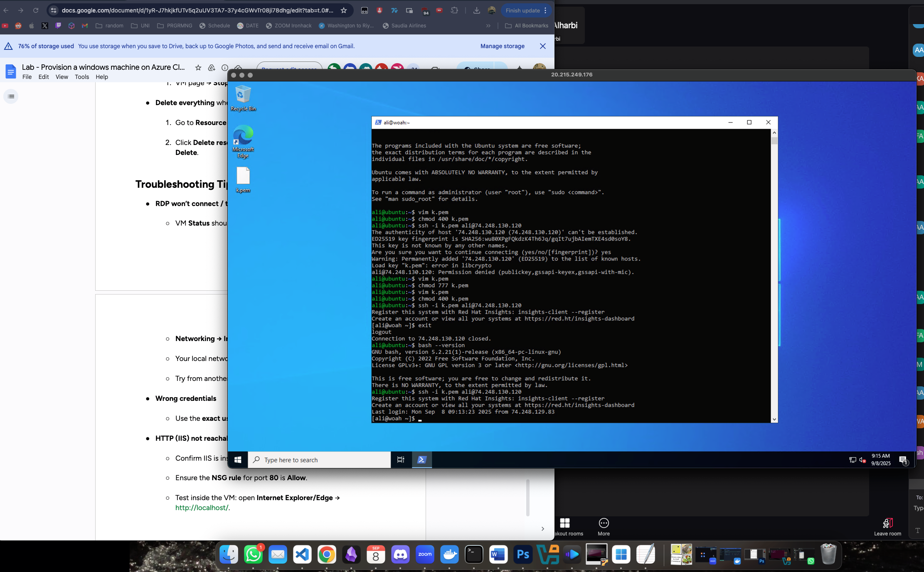Click the PowerShell icon in the taskbar
This screenshot has width=924, height=572.
pyautogui.click(x=421, y=460)
